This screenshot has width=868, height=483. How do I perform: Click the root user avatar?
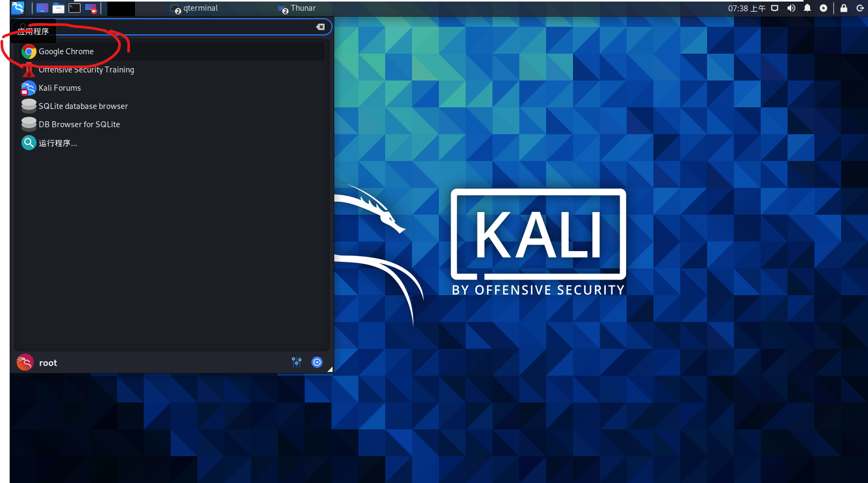tap(25, 363)
